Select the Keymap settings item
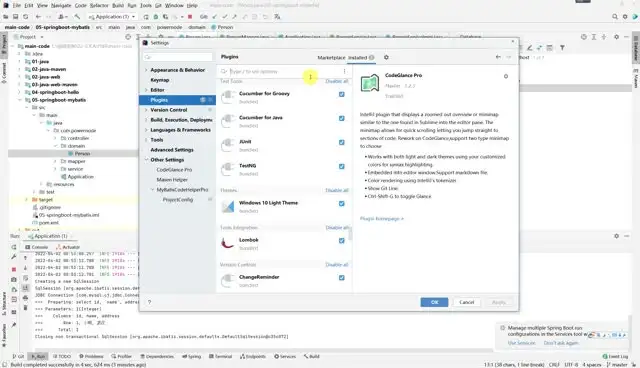 coord(160,80)
